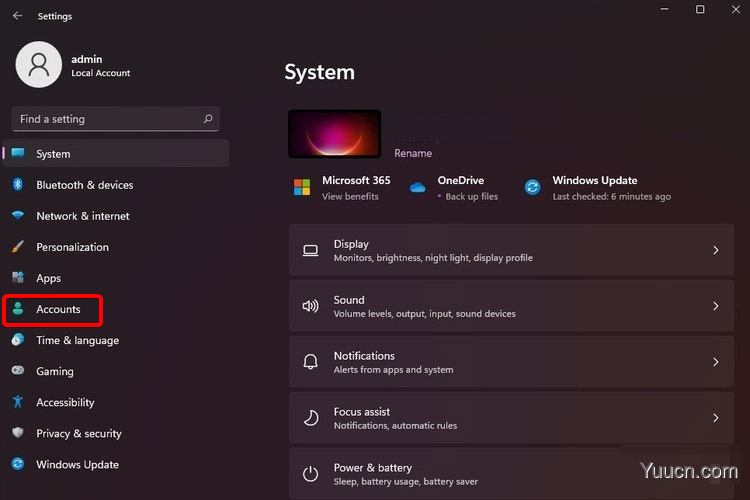Select Privacy & security
The image size is (750, 500).
[x=78, y=433]
